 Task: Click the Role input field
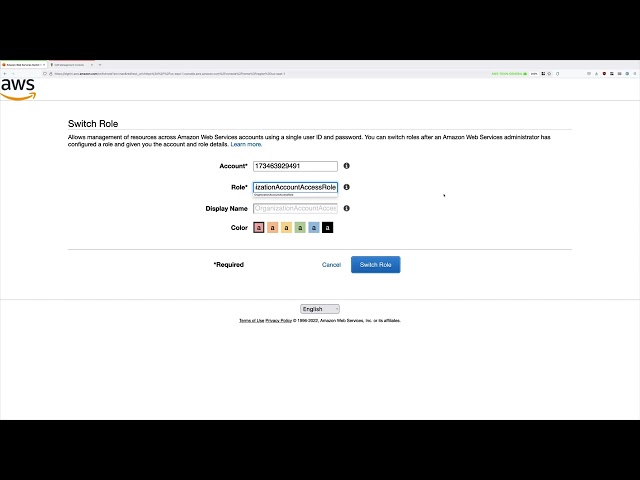295,187
